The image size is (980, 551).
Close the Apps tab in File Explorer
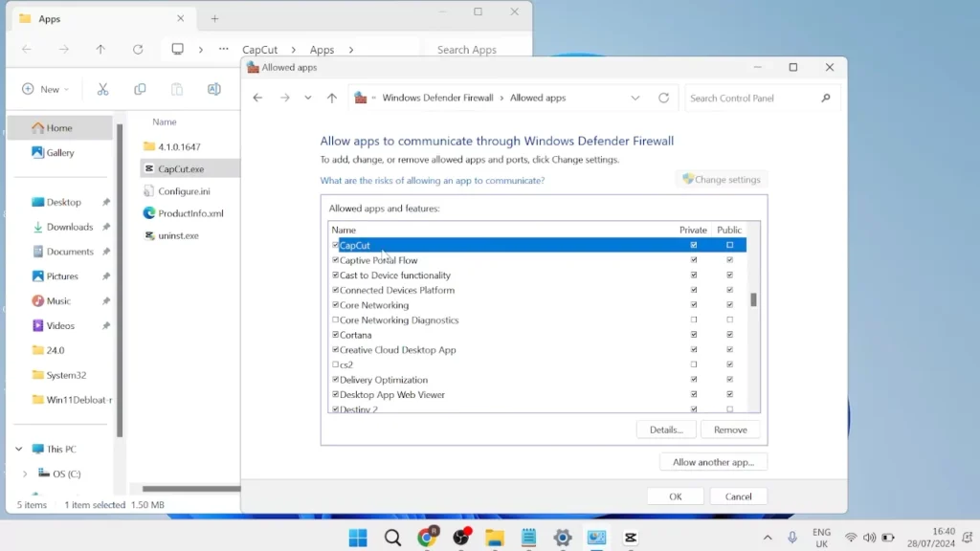[181, 19]
